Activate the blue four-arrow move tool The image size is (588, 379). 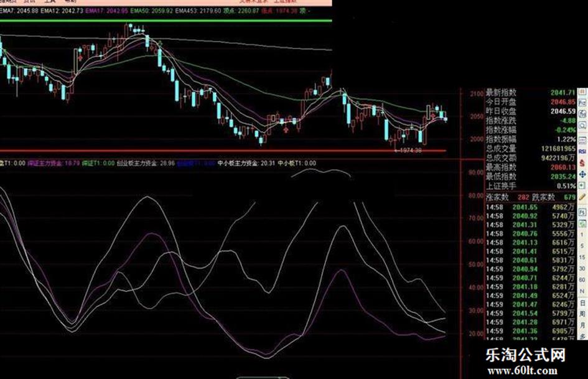point(582,174)
